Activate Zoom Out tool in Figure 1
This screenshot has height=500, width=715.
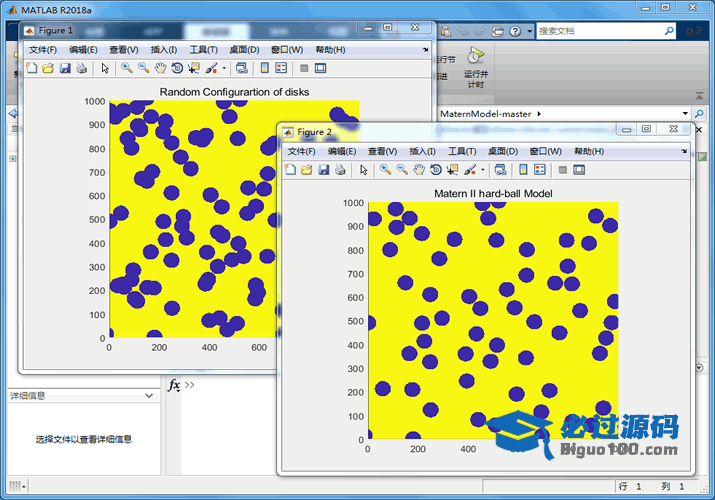(143, 68)
